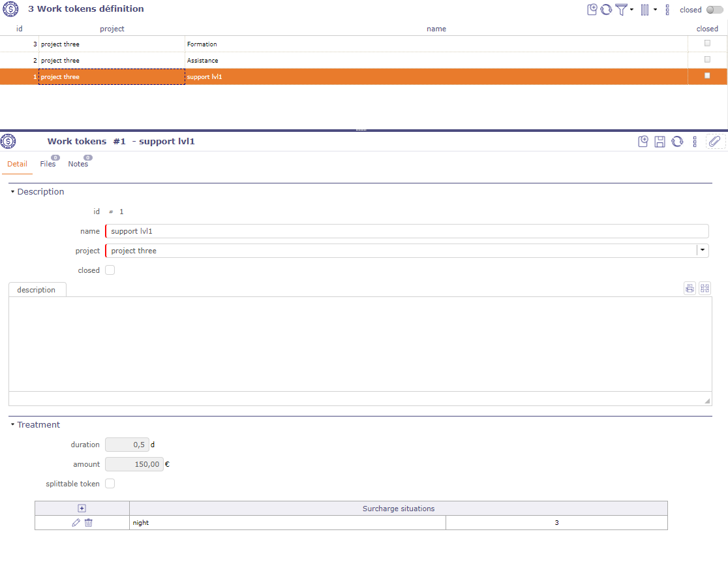The height and width of the screenshot is (583, 728).
Task: Create new item from detail toolbar
Action: tap(643, 142)
